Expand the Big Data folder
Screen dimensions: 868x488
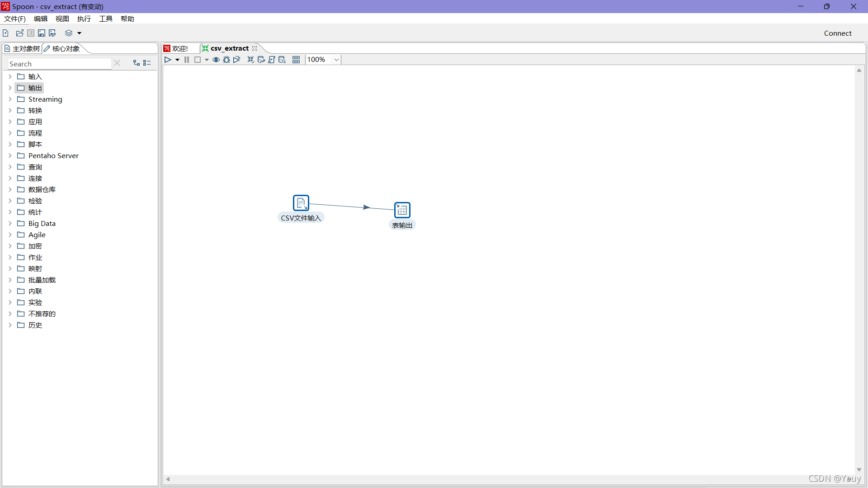pyautogui.click(x=10, y=224)
